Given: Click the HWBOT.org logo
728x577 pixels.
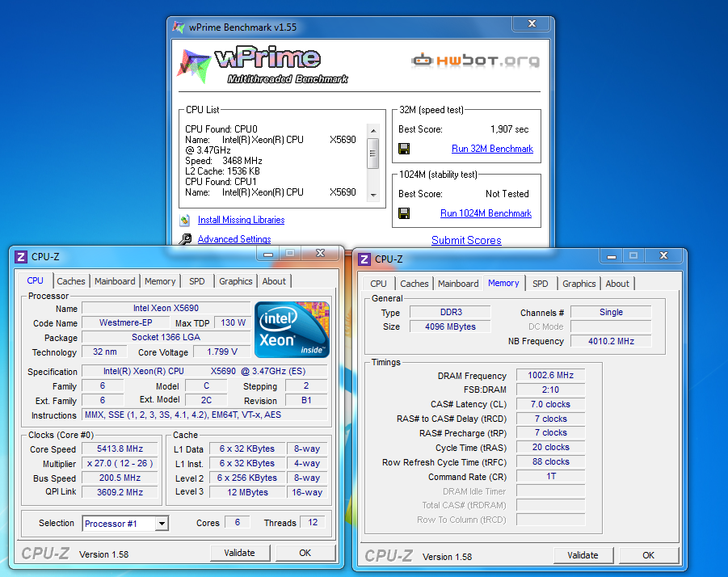Looking at the screenshot, I should coord(475,61).
